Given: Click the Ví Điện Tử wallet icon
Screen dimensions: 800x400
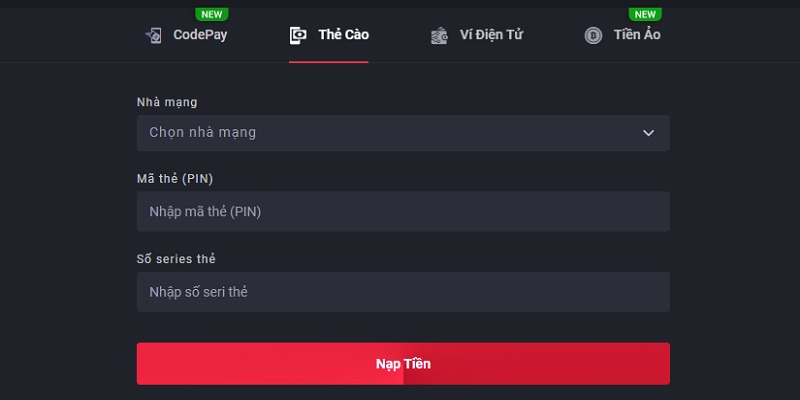Looking at the screenshot, I should point(439,36).
